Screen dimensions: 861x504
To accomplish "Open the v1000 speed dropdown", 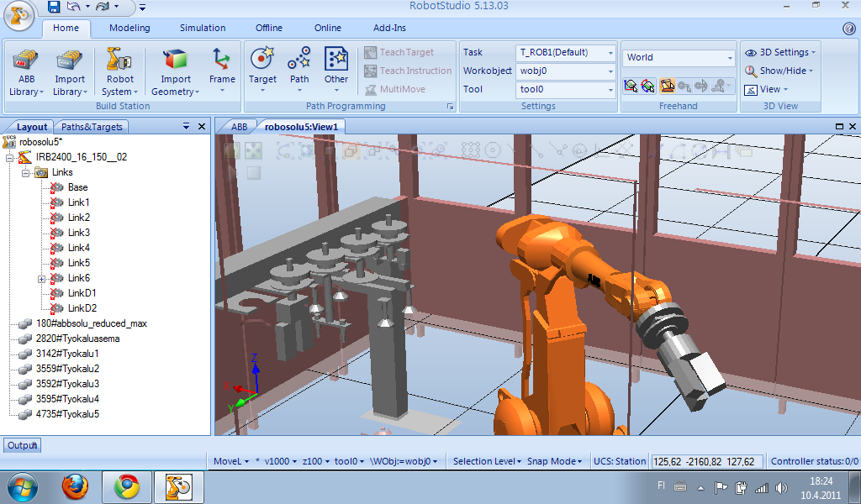I will click(x=280, y=462).
